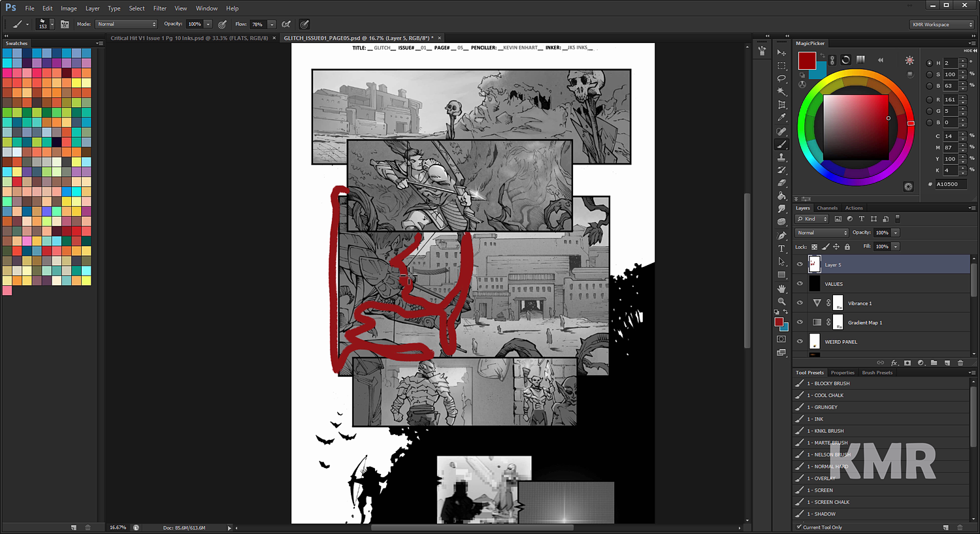Open the Opacity dropdown in Layers panel
The image size is (980, 534).
point(896,232)
